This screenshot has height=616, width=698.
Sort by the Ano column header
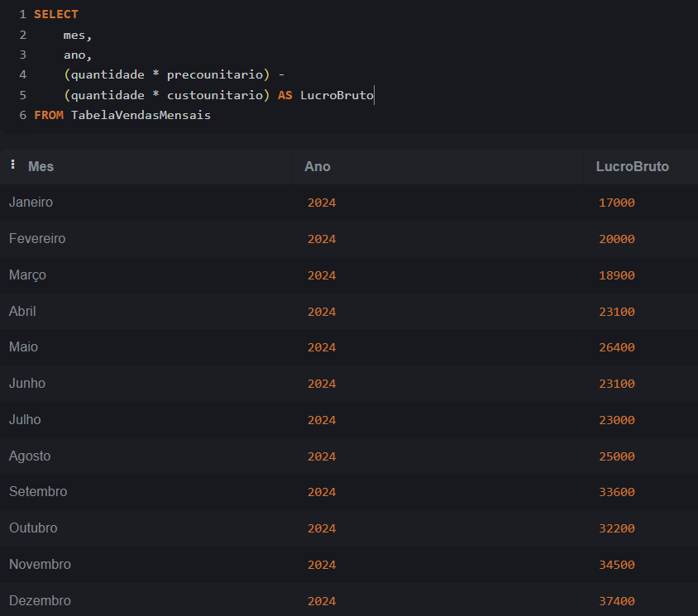coord(318,166)
